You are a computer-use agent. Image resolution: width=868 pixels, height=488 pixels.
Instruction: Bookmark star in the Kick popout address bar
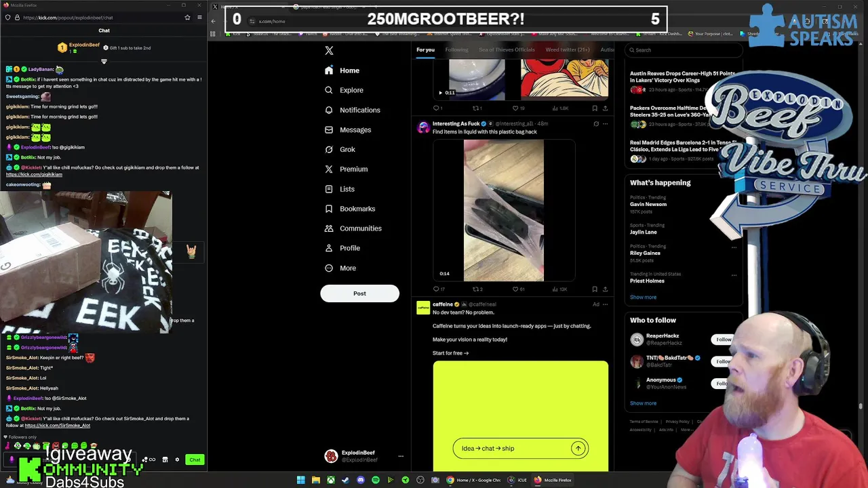(x=187, y=18)
